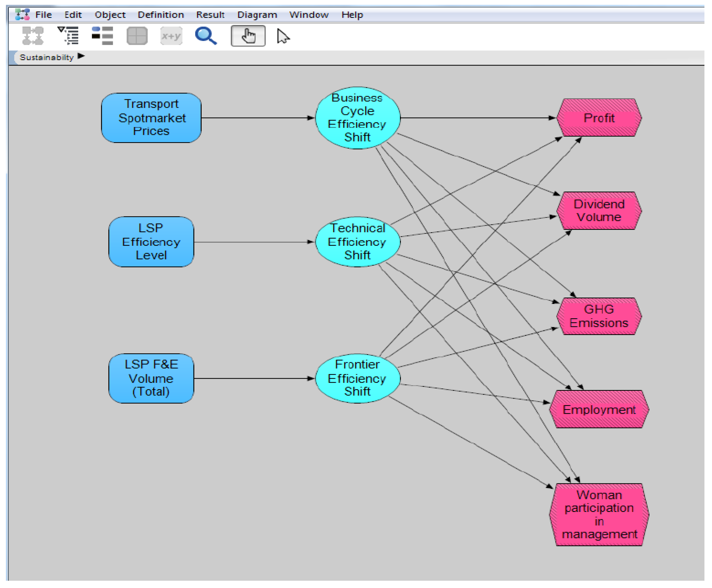Open the Definition menu
Screen dimensions: 712x588
pos(160,15)
